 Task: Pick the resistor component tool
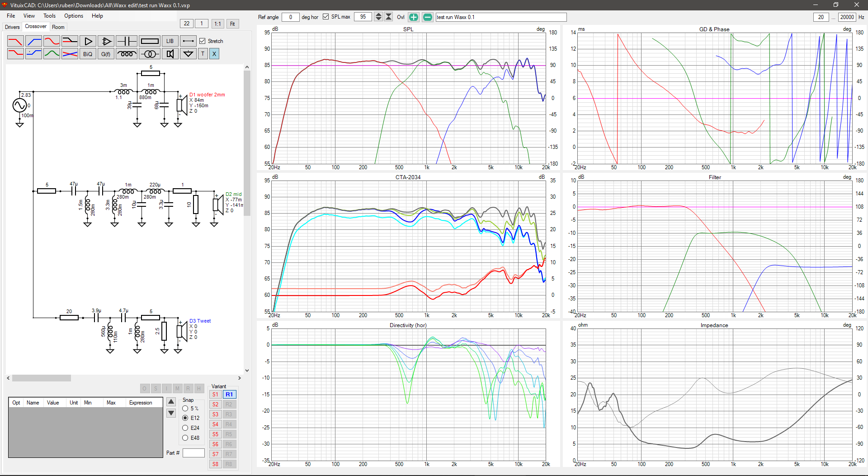[x=150, y=41]
